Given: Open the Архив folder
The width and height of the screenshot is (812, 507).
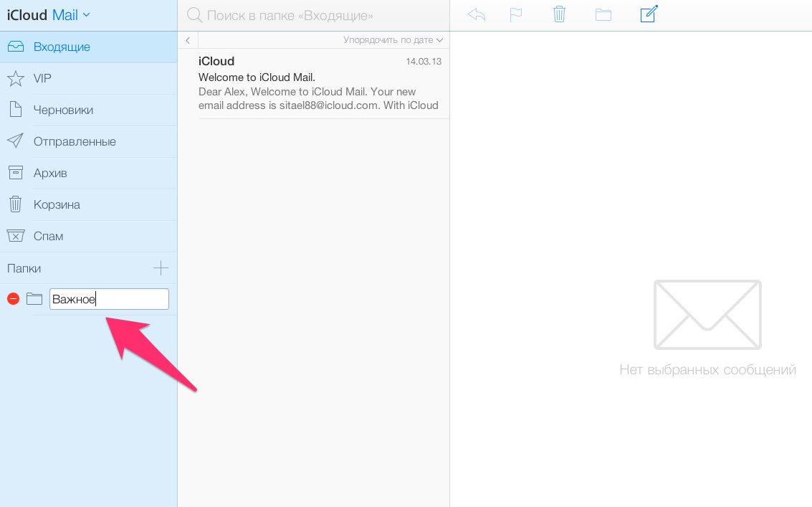Looking at the screenshot, I should tap(89, 173).
